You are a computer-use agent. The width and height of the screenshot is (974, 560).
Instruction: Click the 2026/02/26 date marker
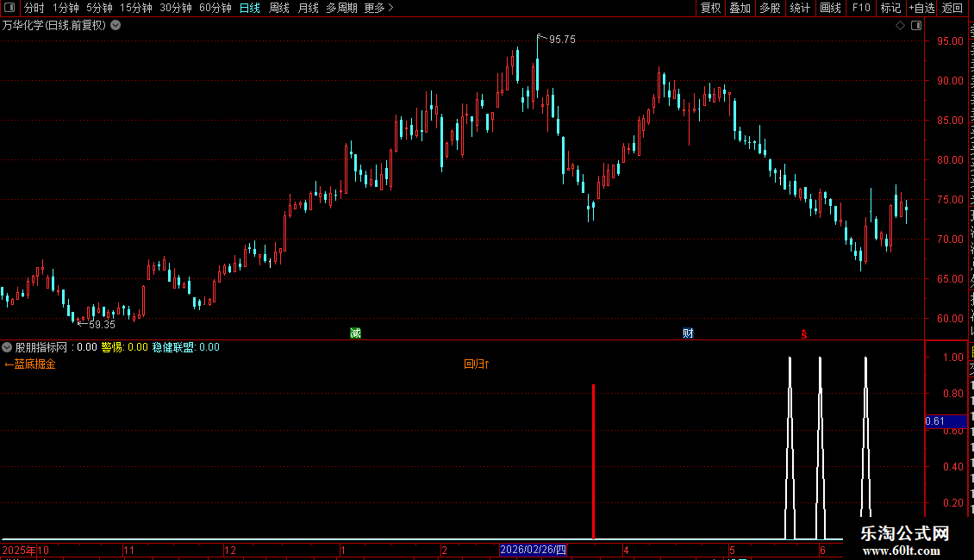(533, 550)
